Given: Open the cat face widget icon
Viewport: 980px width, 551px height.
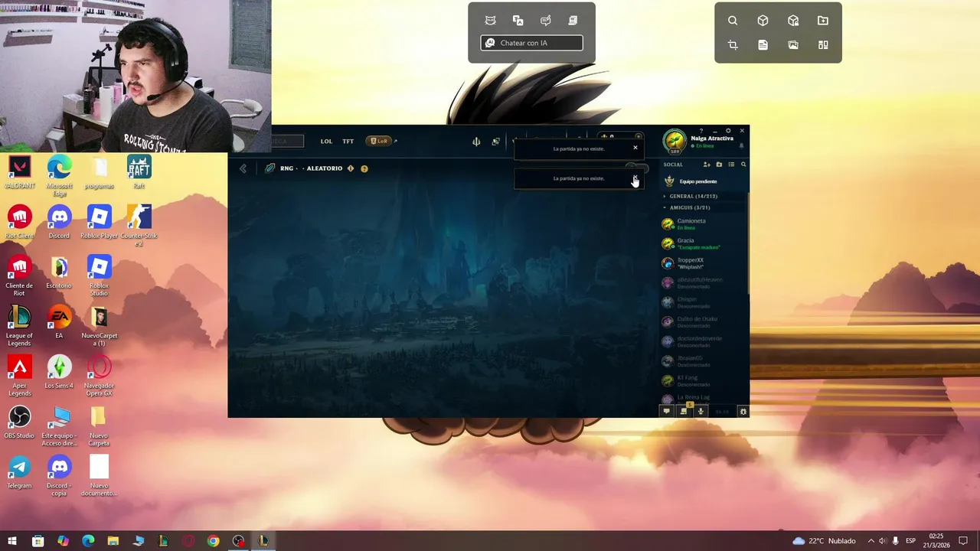Looking at the screenshot, I should [x=491, y=21].
